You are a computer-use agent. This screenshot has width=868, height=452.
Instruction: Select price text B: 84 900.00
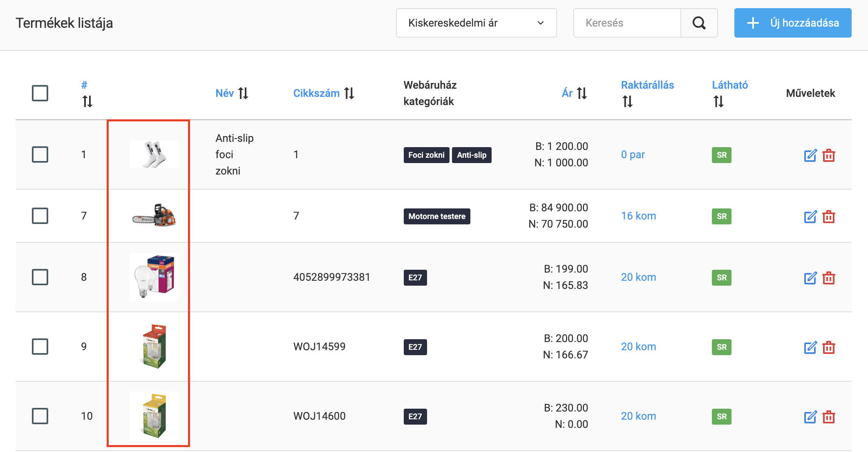(559, 208)
